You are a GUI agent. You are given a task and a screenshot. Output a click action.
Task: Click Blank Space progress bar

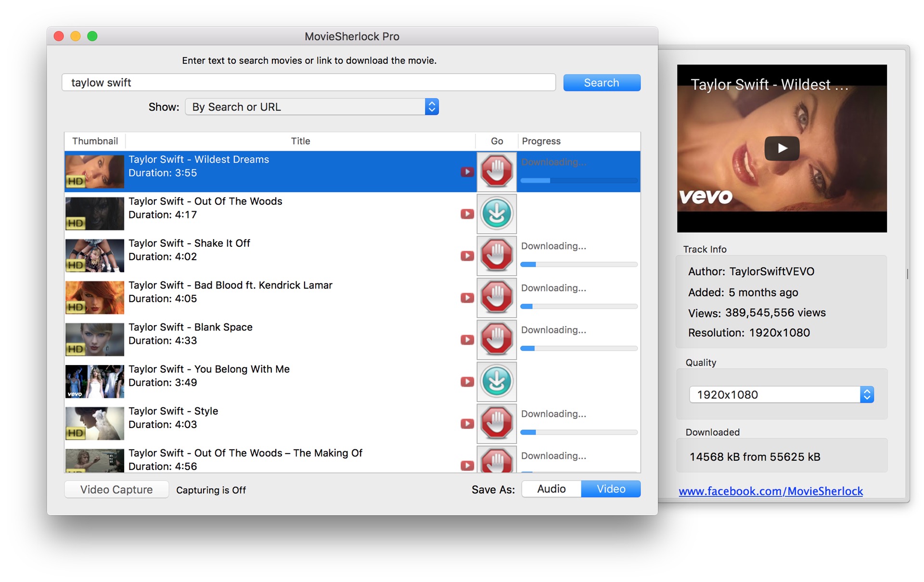pyautogui.click(x=579, y=348)
